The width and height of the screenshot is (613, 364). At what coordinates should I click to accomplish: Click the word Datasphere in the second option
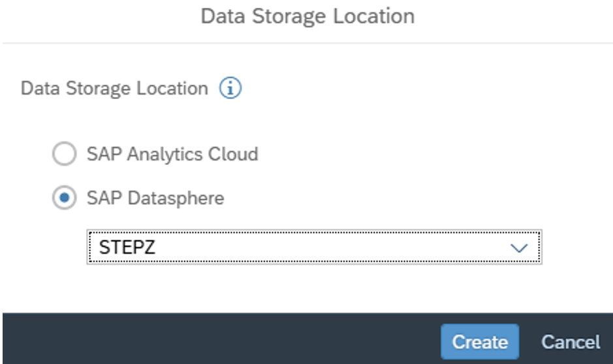click(175, 198)
